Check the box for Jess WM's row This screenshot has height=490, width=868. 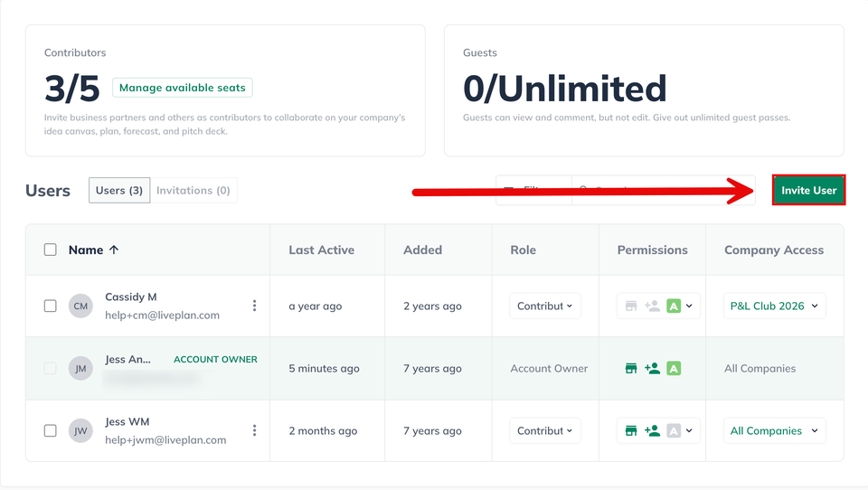(51, 430)
